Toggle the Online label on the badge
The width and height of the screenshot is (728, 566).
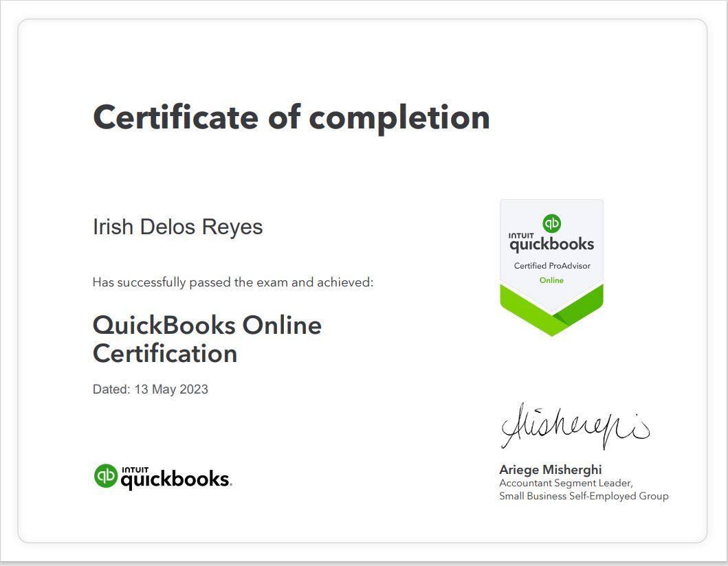tap(551, 280)
